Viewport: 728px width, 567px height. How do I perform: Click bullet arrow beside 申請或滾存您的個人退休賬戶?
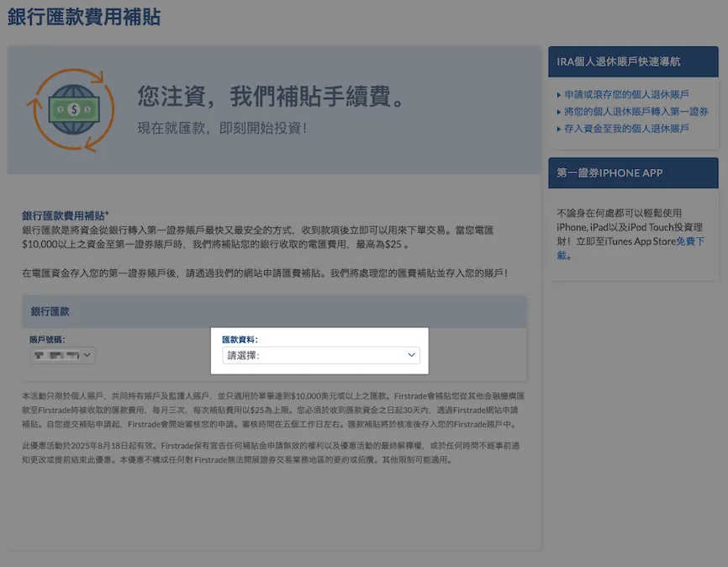pyautogui.click(x=559, y=95)
